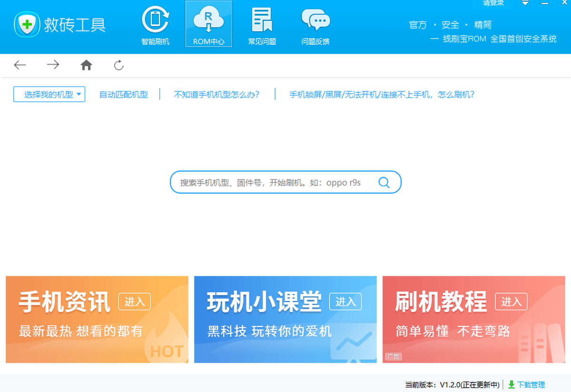This screenshot has width=571, height=392.
Task: Open the title bar dropdown menu arrow
Action: coord(525,3)
